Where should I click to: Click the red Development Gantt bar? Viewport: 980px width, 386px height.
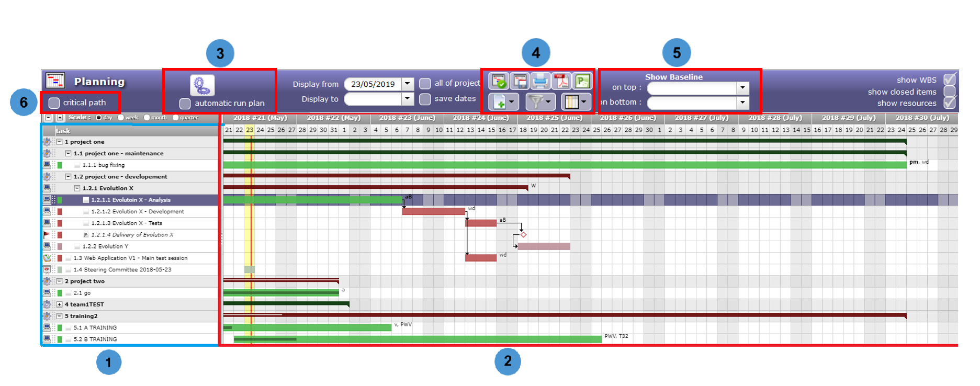click(434, 211)
